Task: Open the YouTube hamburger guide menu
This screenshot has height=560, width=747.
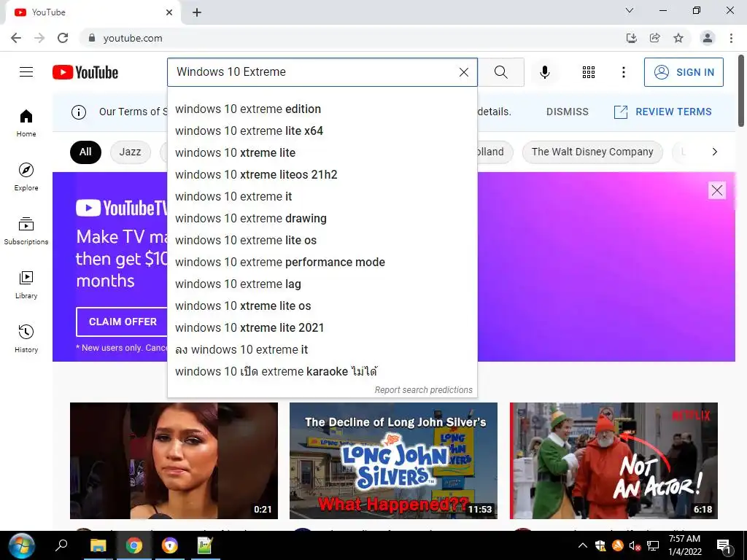Action: (x=26, y=72)
